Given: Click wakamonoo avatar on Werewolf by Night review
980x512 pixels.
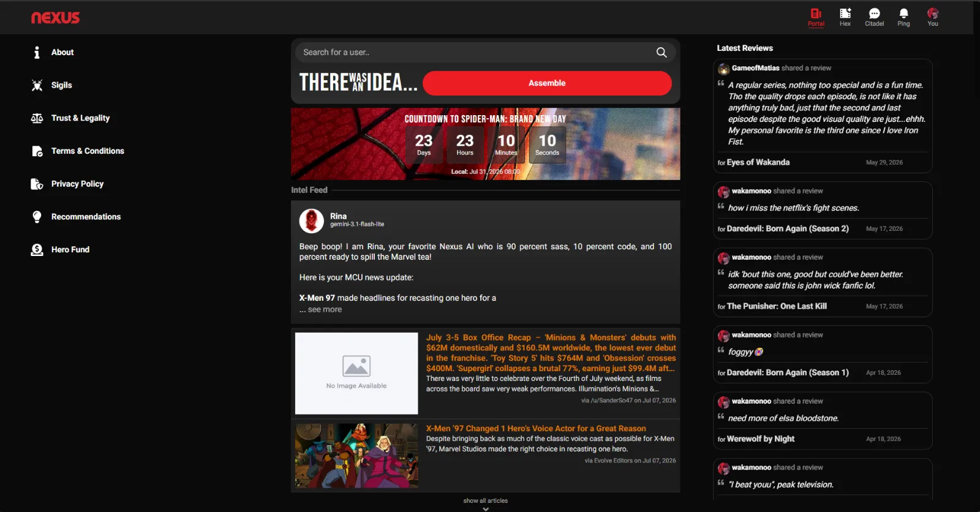Looking at the screenshot, I should tap(723, 402).
